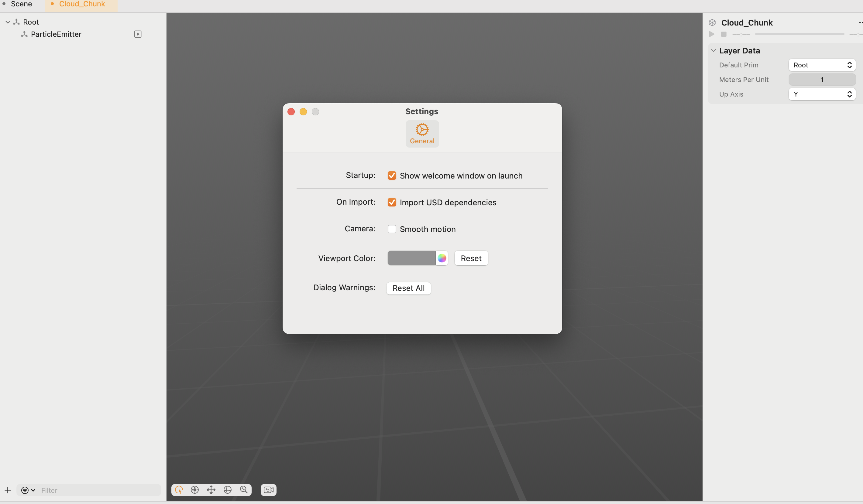The height and width of the screenshot is (504, 863).
Task: Uncheck Show welcome window on launch
Action: tap(392, 175)
